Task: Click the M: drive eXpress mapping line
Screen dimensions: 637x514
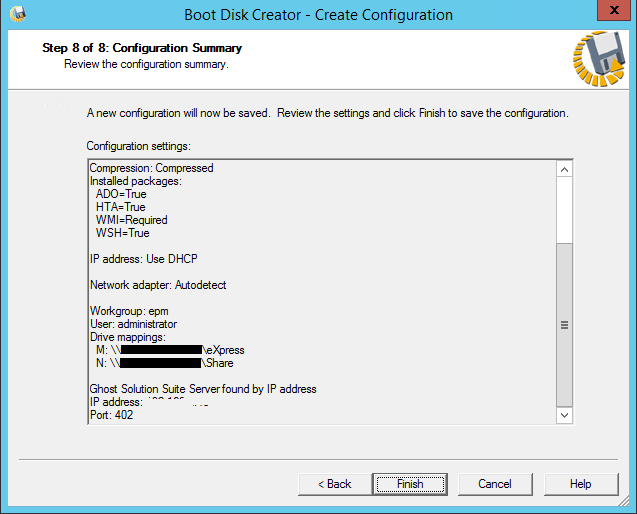Action: (170, 350)
